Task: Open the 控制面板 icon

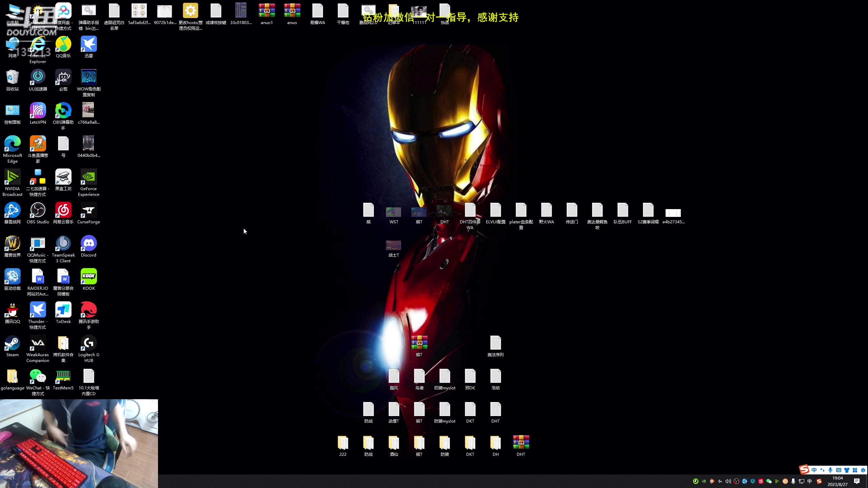Action: click(13, 114)
